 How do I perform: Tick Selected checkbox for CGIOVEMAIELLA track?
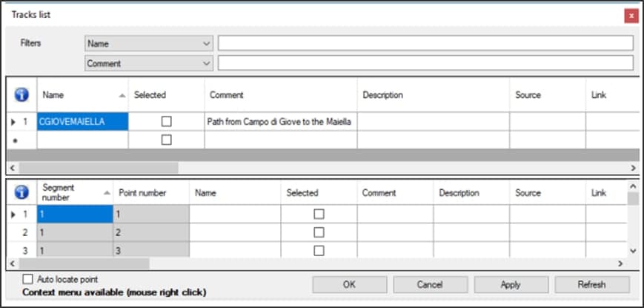(x=166, y=121)
